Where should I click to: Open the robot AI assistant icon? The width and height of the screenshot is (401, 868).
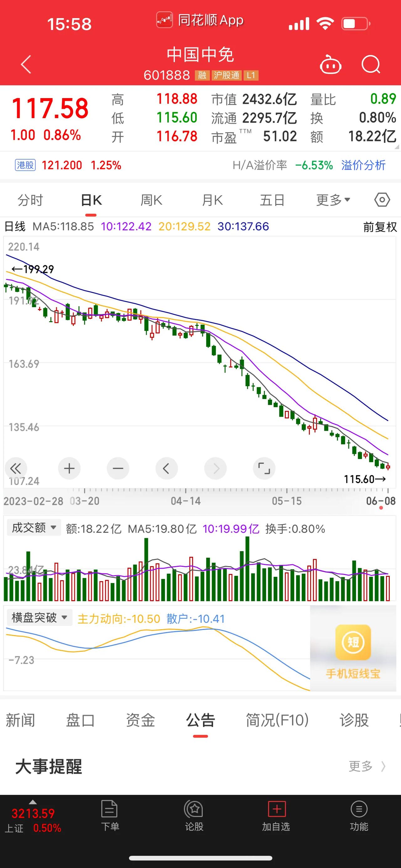click(330, 64)
